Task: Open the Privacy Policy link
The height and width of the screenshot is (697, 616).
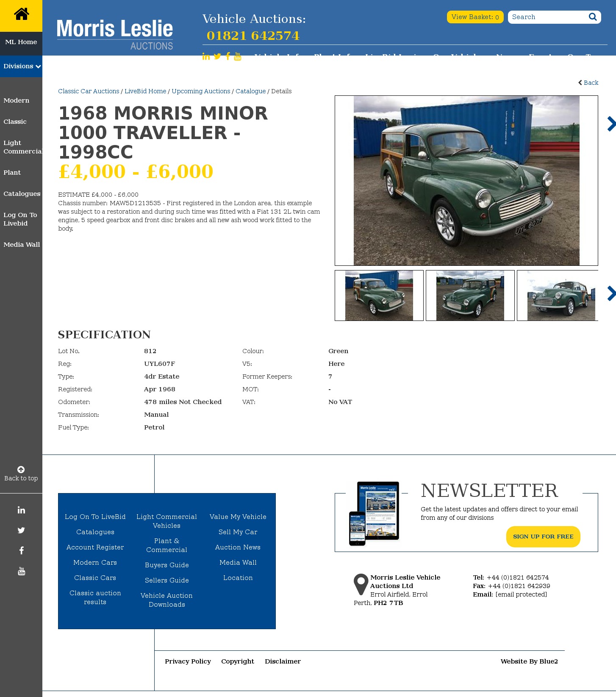Action: tap(188, 661)
